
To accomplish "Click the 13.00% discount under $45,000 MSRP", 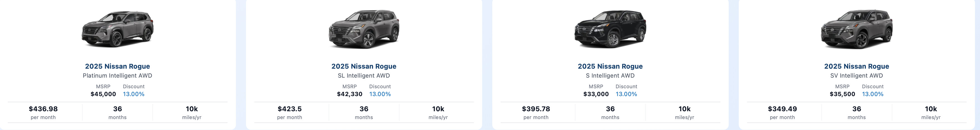I will tap(133, 94).
